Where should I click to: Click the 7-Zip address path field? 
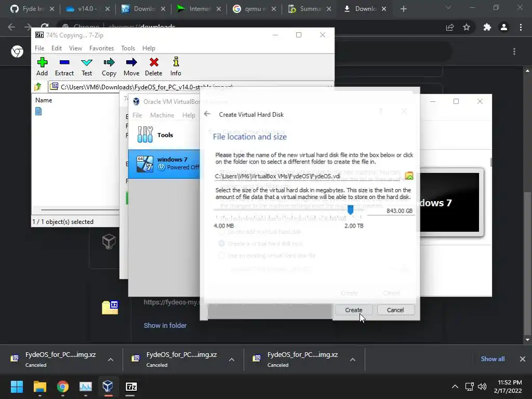click(191, 87)
